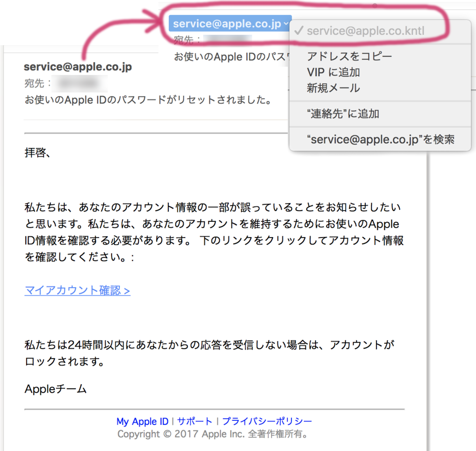Click dropdown chevron beside highlighted sender address
Image resolution: width=476 pixels, height=451 pixels.
point(286,23)
